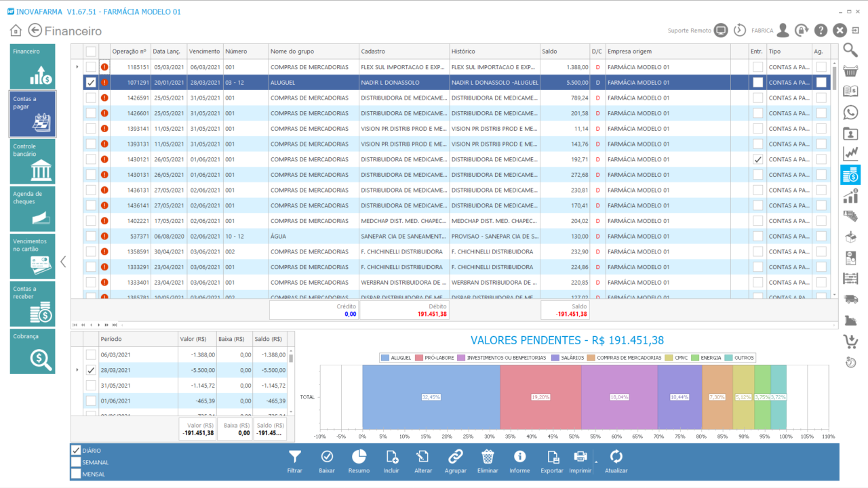Click the PRÓ-LABORE legend color swatch
The width and height of the screenshot is (868, 488).
419,358
